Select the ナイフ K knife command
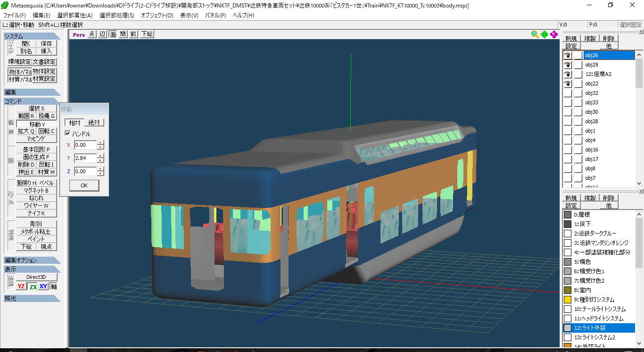 click(x=36, y=213)
